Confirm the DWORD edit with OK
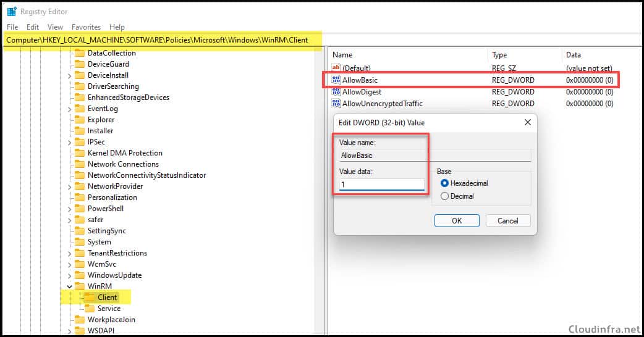Image resolution: width=644 pixels, height=337 pixels. [x=457, y=220]
